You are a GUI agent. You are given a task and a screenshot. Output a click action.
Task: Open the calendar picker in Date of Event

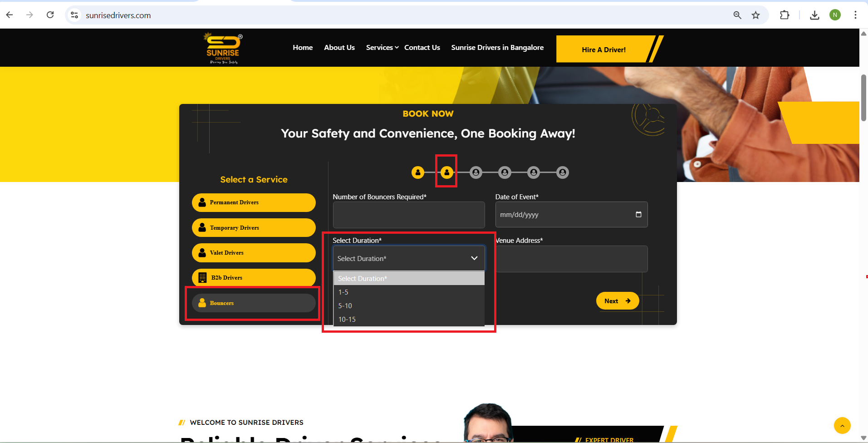(x=638, y=214)
